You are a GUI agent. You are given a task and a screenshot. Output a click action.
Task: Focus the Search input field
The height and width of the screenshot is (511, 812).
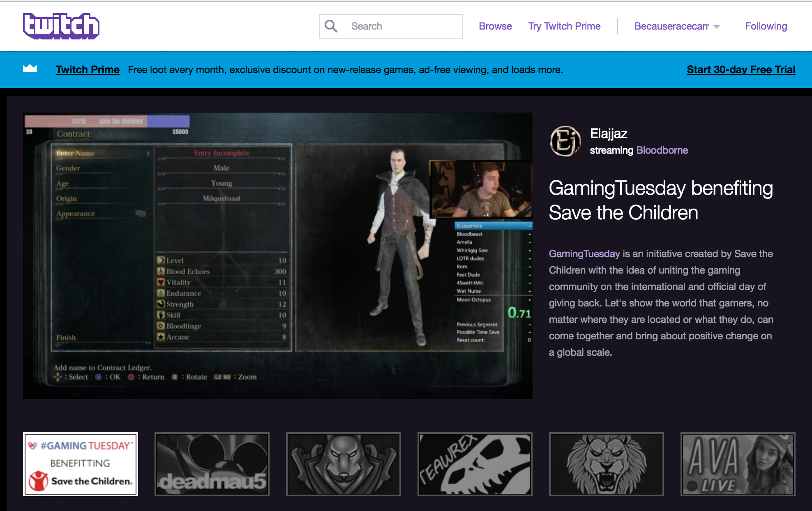tap(390, 26)
